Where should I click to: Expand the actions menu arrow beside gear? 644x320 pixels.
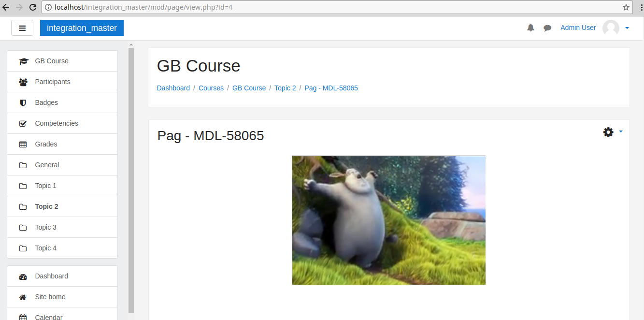[621, 131]
